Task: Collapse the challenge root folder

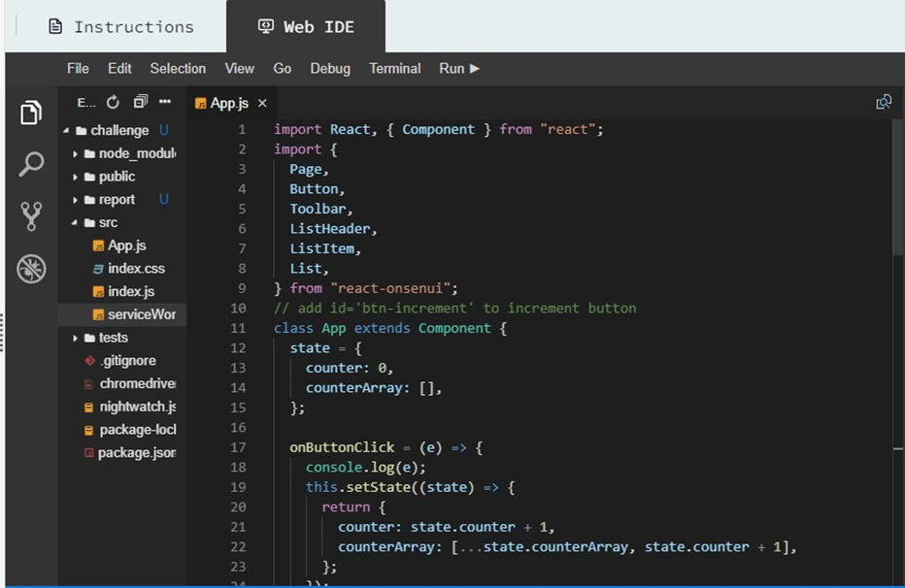Action: (66, 131)
